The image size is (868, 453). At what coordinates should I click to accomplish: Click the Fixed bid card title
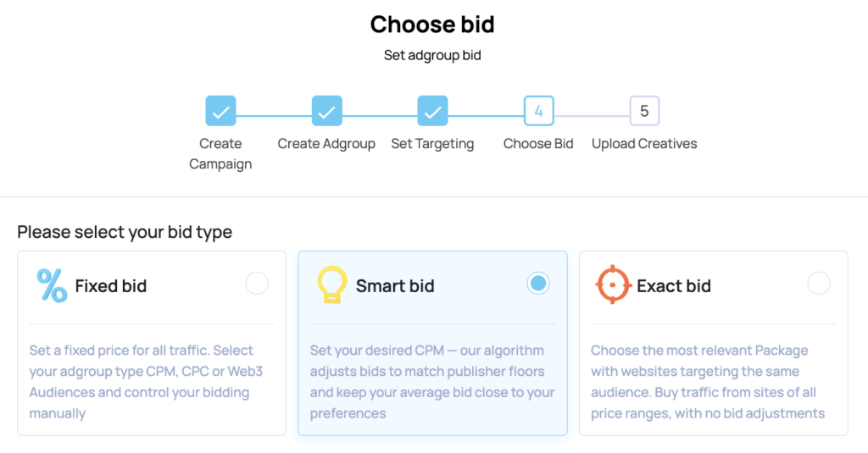click(x=111, y=286)
